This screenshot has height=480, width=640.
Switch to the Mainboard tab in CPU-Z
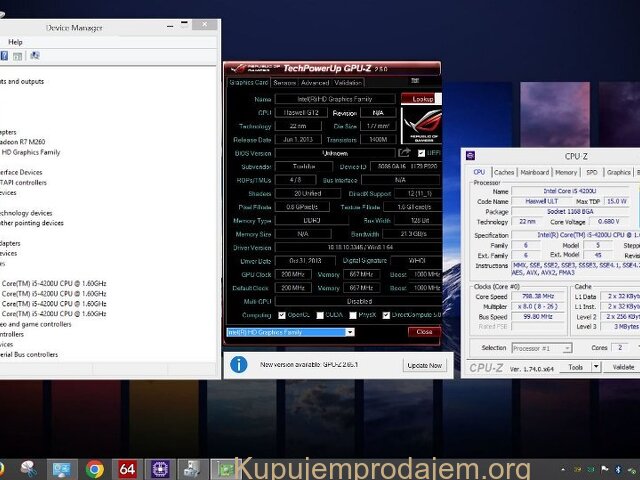pos(534,172)
